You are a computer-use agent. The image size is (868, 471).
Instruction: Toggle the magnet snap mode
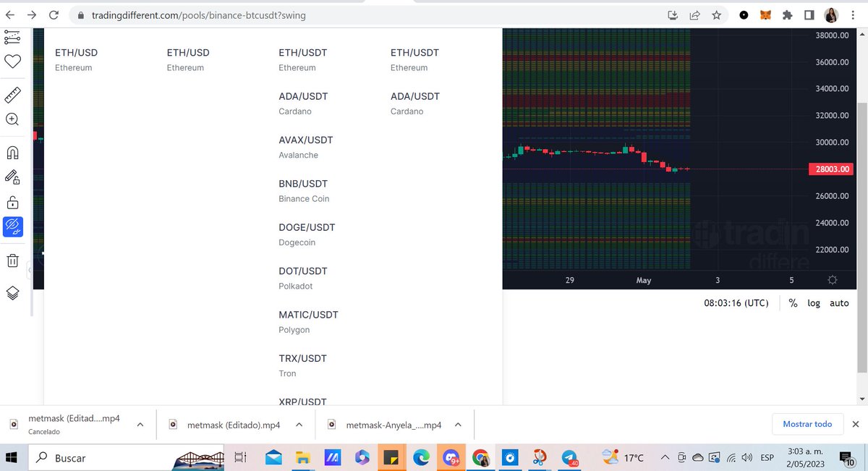[x=12, y=153]
